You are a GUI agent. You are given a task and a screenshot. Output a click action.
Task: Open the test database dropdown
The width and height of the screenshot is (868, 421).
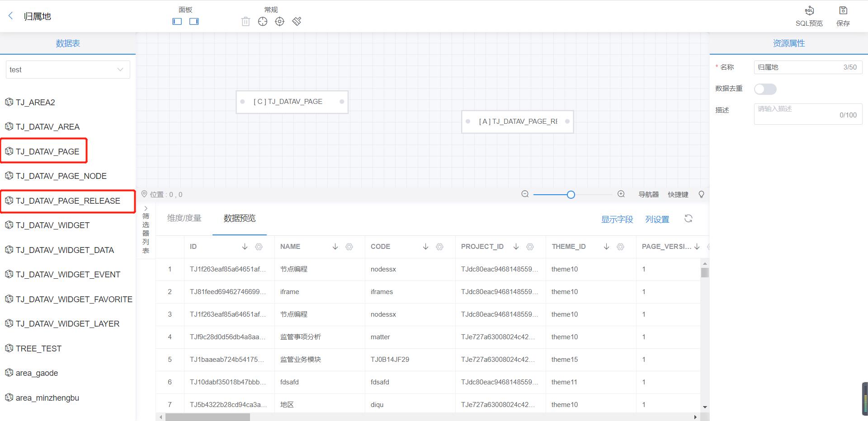click(68, 70)
